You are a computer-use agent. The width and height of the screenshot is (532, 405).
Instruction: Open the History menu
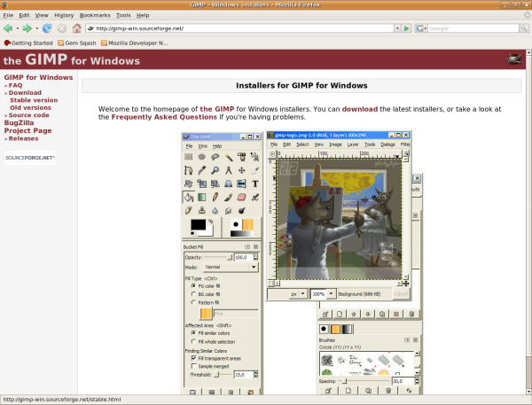point(64,15)
